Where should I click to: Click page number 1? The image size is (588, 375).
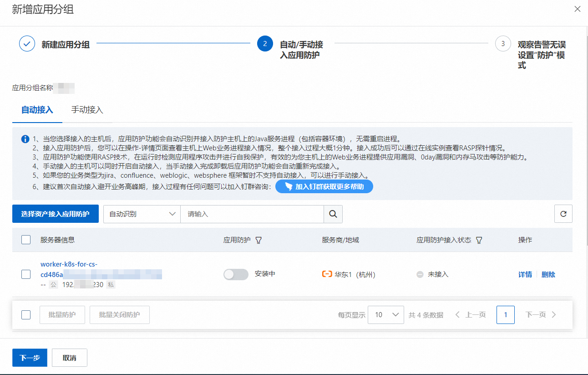click(506, 314)
